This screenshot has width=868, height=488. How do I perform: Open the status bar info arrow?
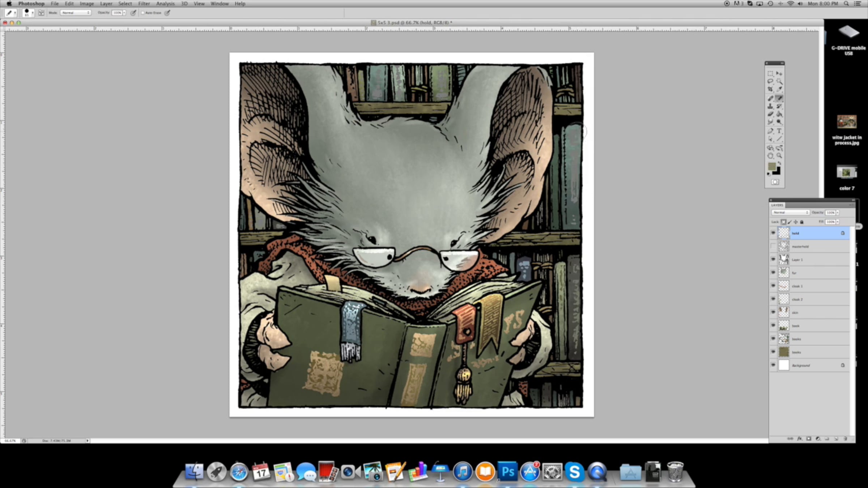[x=88, y=441]
